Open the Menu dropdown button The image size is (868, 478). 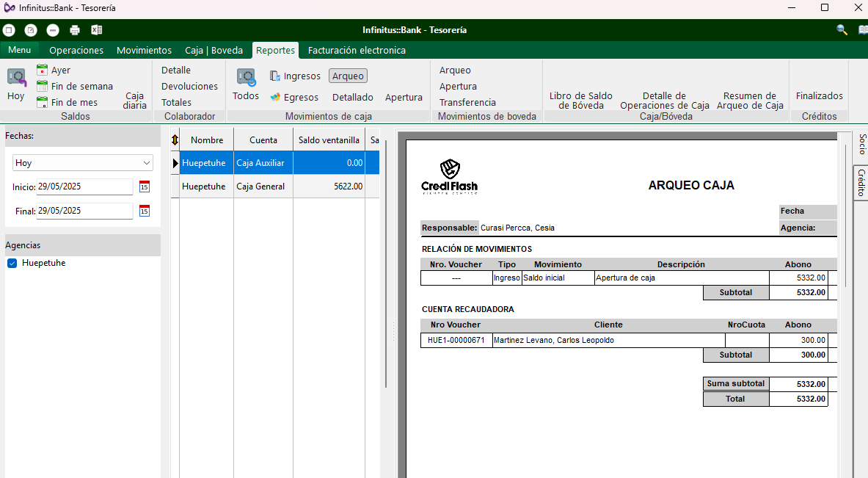point(20,50)
